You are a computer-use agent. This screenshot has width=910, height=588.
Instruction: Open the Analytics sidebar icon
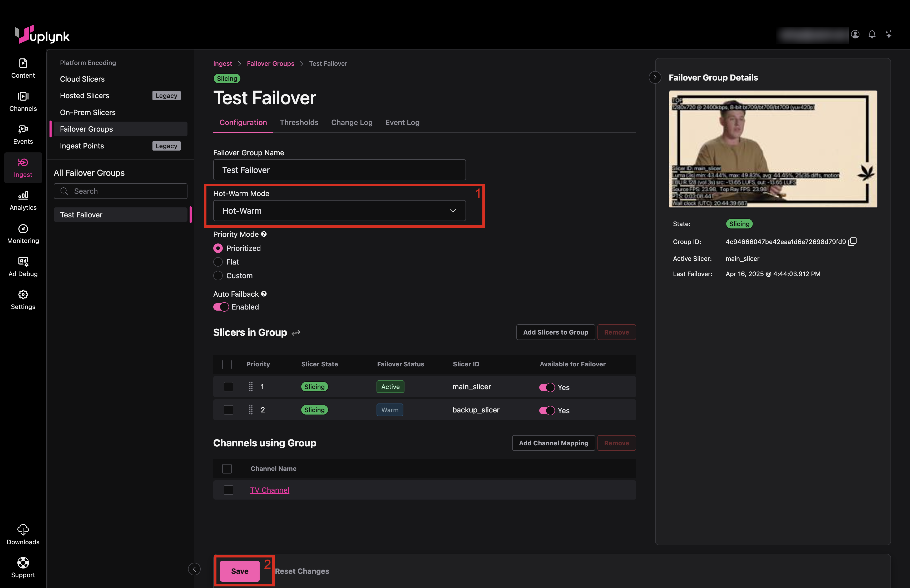click(x=23, y=201)
